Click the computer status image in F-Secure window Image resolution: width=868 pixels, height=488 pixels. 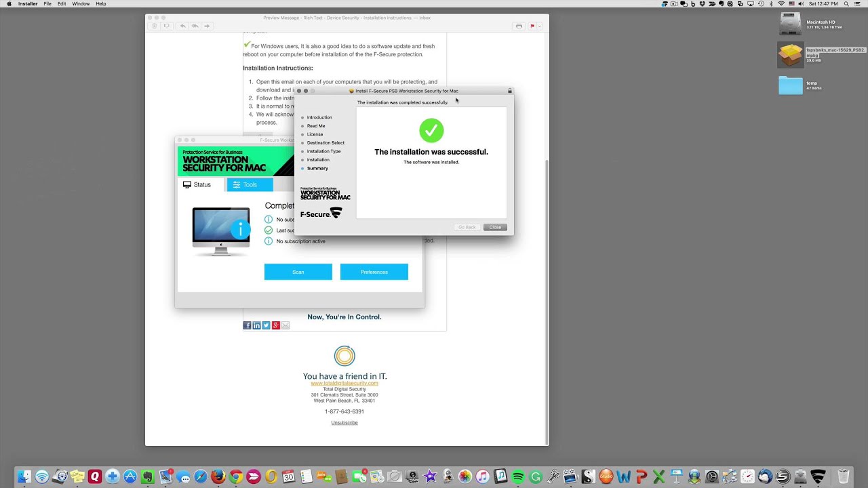221,232
